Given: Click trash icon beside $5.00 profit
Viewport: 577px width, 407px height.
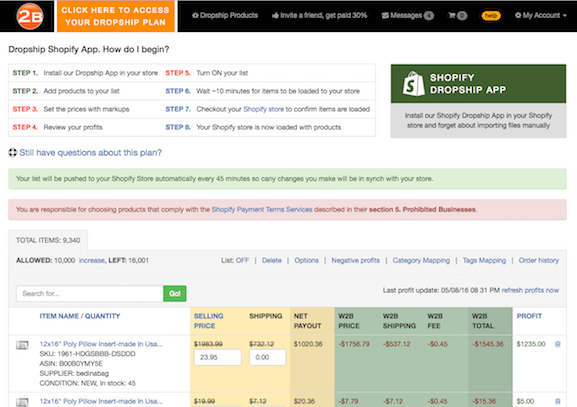Looking at the screenshot, I should (x=557, y=401).
